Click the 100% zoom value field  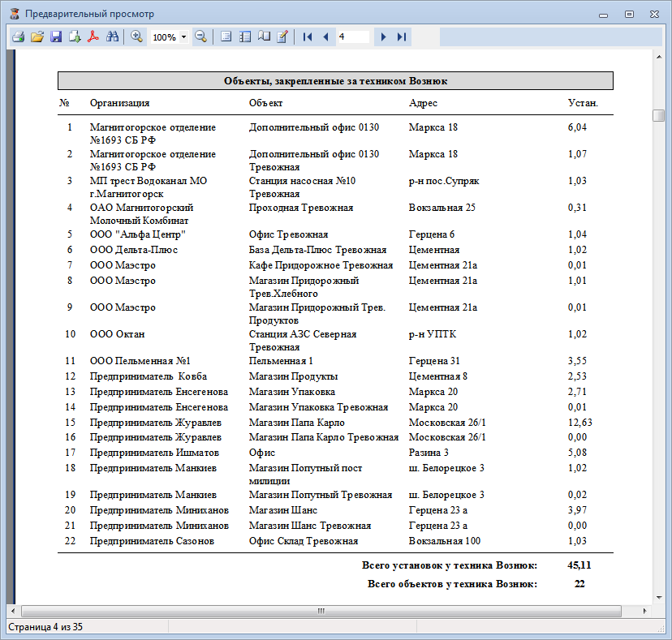(165, 37)
